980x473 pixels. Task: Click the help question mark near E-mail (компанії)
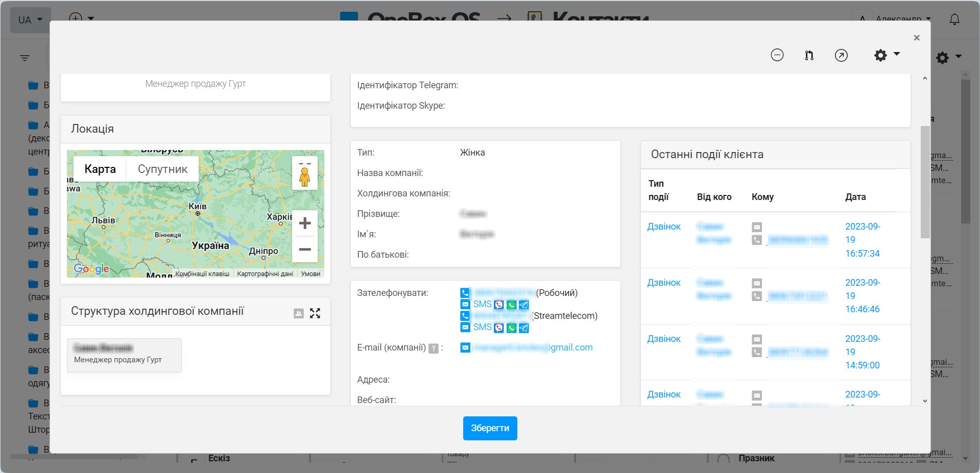pyautogui.click(x=433, y=348)
